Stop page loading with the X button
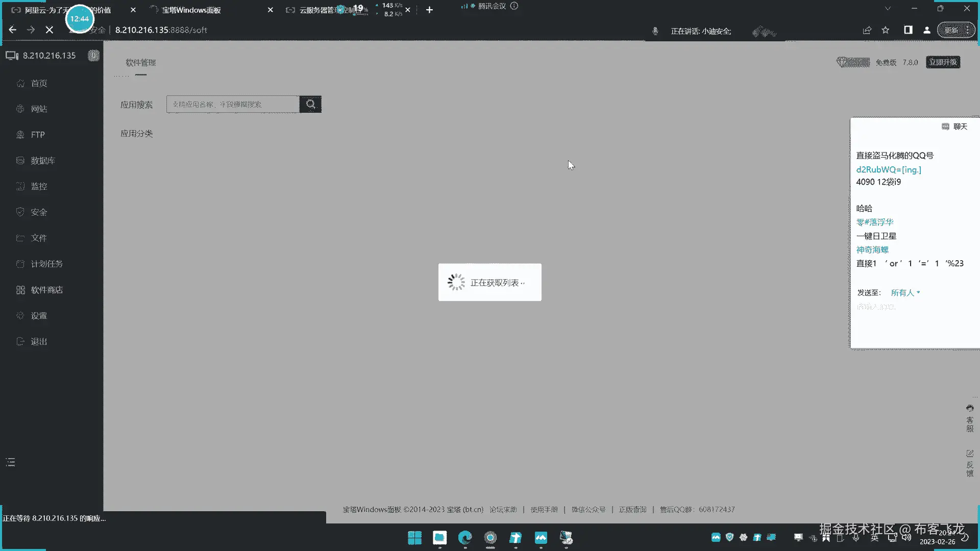The image size is (980, 551). click(50, 30)
